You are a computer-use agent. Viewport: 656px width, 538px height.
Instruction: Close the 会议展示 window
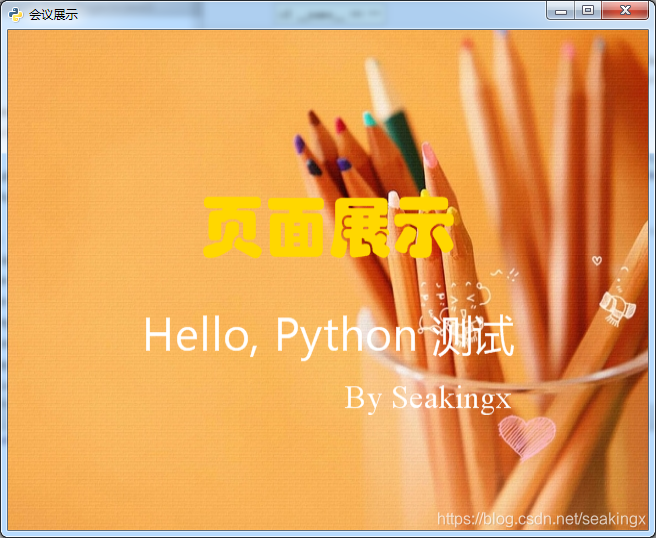(625, 10)
